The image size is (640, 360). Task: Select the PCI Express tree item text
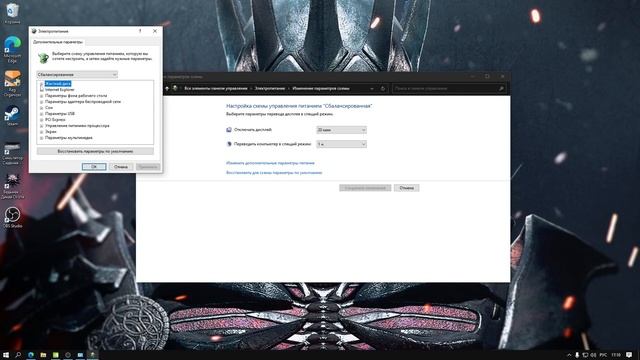[x=55, y=120]
